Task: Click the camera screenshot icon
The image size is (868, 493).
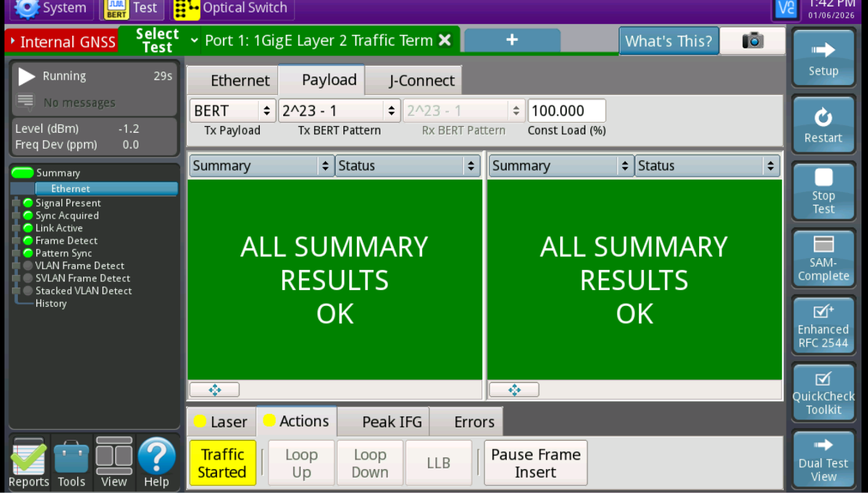Action: [x=752, y=41]
